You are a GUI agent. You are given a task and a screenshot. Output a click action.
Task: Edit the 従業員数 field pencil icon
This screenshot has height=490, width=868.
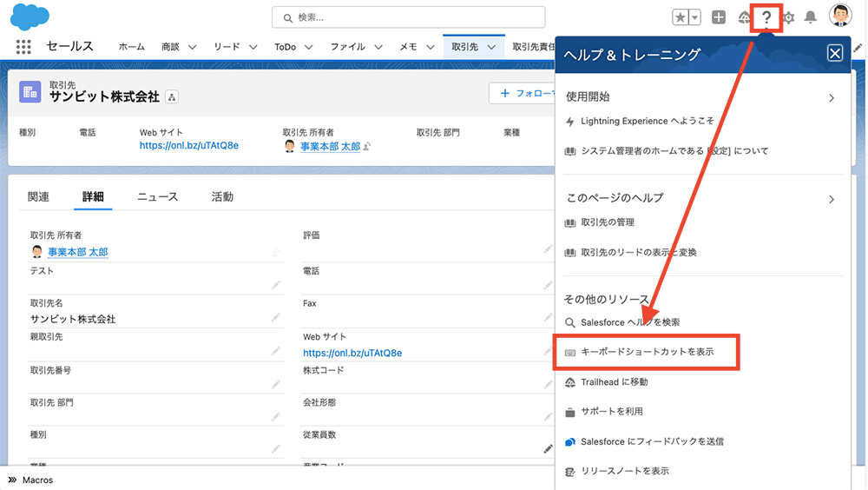[x=548, y=448]
